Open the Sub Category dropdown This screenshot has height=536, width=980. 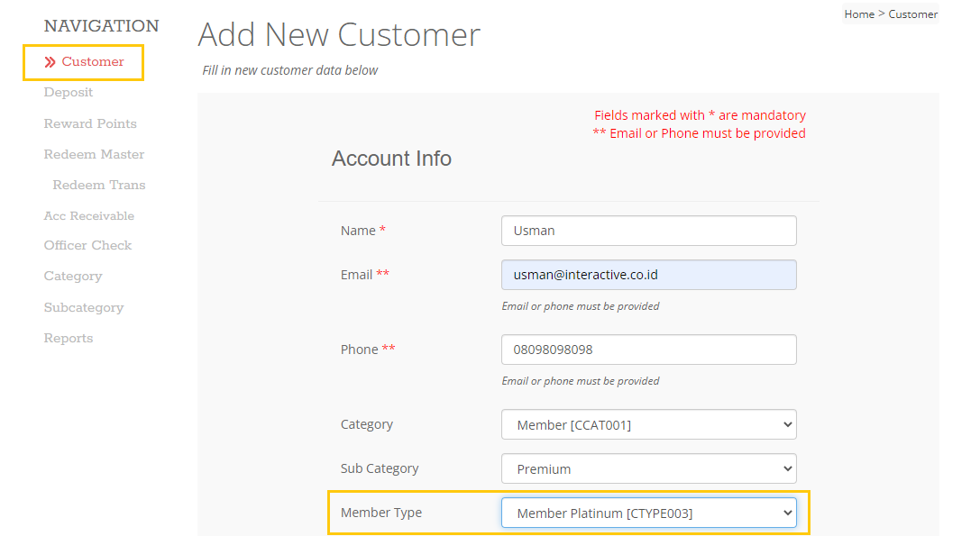click(648, 468)
